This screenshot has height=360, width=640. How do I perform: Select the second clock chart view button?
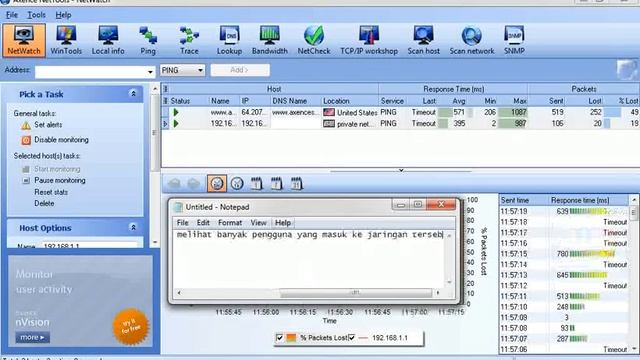237,183
